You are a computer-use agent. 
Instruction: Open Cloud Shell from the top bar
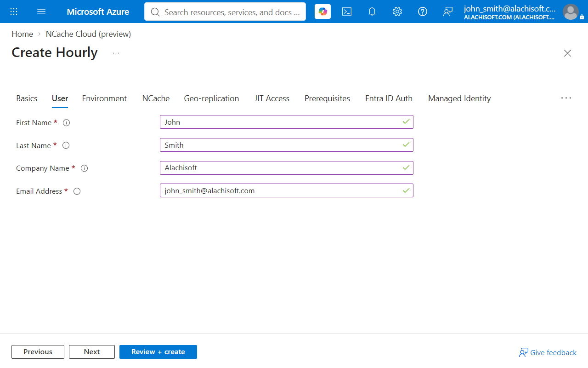347,11
